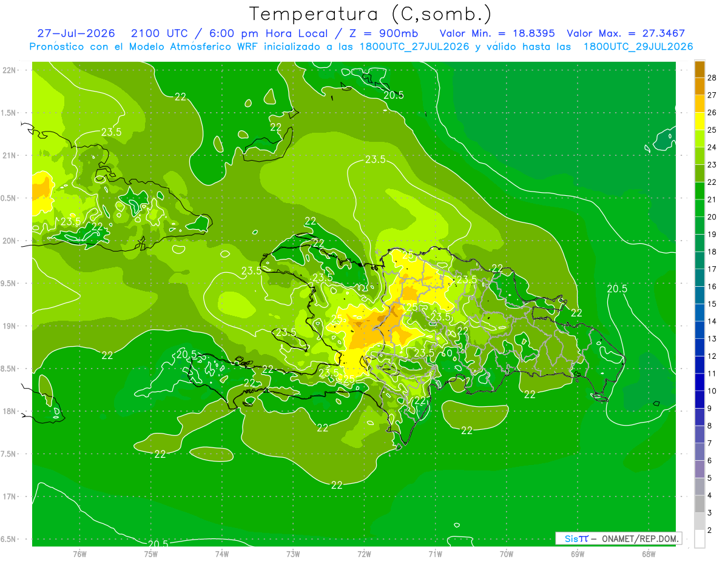Pick the orange legend swatch between 27 and 28
Screen dimensions: 728x562
[699, 86]
